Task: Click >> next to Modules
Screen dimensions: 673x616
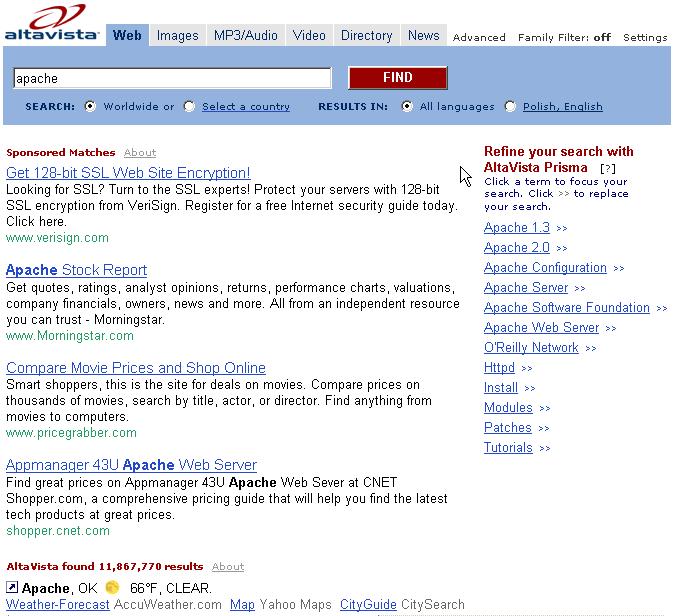Action: pos(545,408)
